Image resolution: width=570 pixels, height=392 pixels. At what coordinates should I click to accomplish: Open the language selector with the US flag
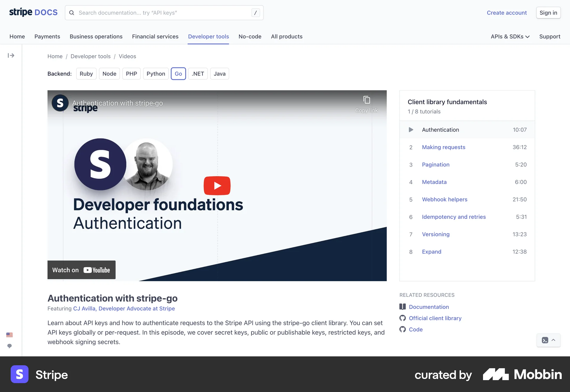click(9, 335)
